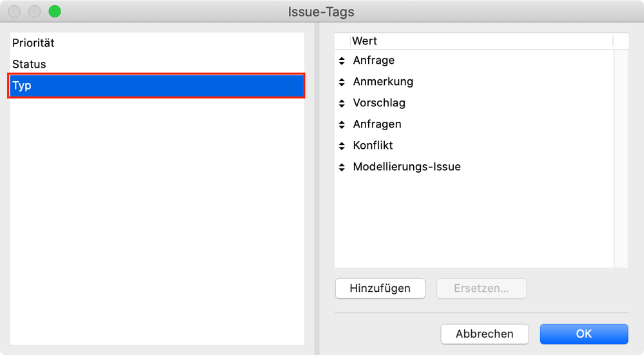The width and height of the screenshot is (644, 355).
Task: Click reorder handle next to Anfrage
Action: [342, 61]
